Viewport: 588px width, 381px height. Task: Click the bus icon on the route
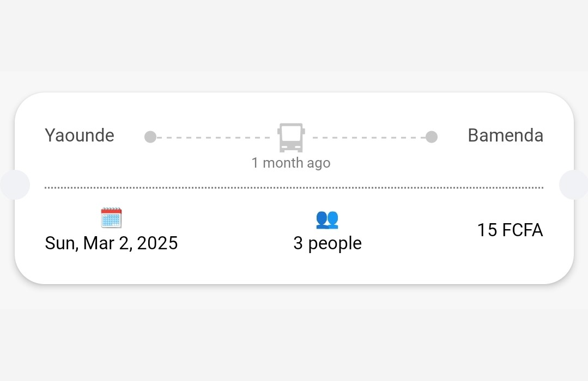tap(291, 137)
